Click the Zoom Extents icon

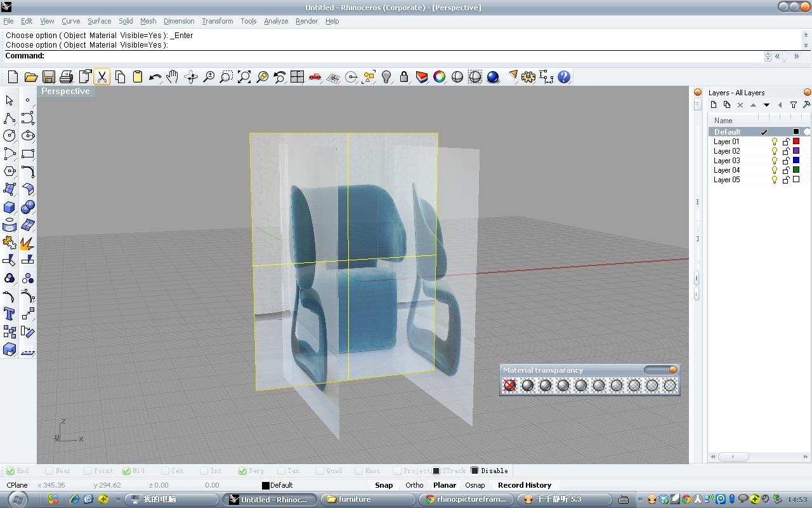[x=244, y=77]
